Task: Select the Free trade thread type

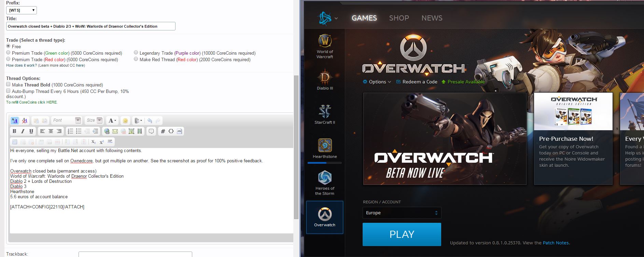Action: pyautogui.click(x=8, y=46)
